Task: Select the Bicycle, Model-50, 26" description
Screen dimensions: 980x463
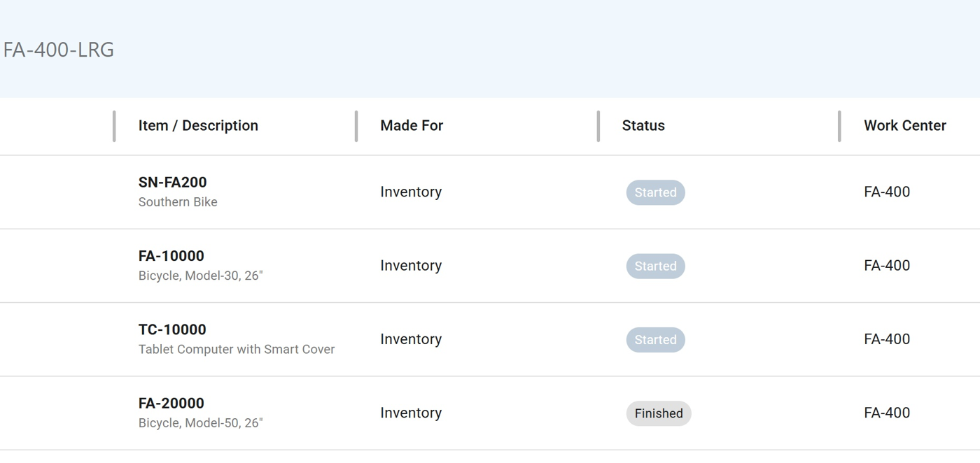Action: point(200,423)
